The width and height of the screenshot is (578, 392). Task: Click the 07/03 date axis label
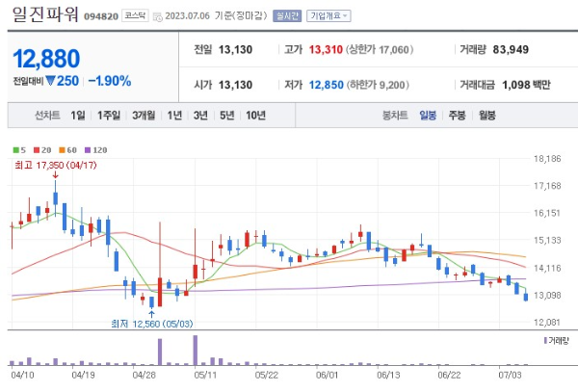click(x=510, y=375)
